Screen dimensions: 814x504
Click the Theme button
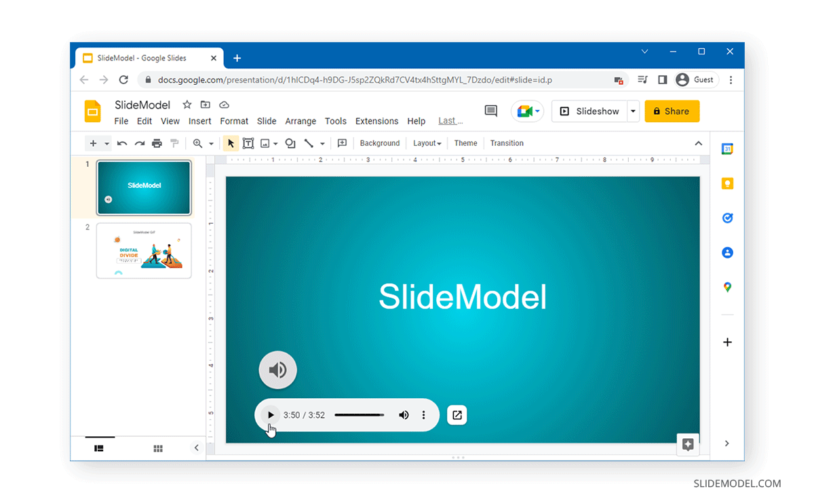point(465,143)
